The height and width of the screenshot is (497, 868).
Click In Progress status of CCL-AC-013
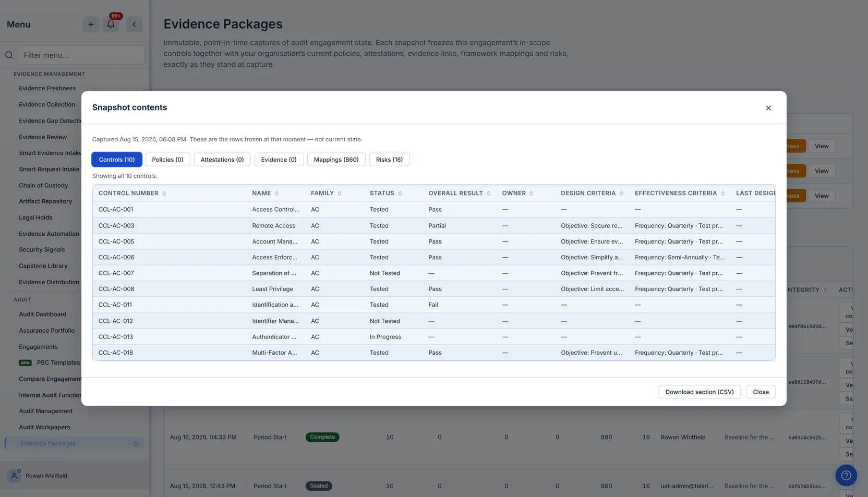pos(385,337)
